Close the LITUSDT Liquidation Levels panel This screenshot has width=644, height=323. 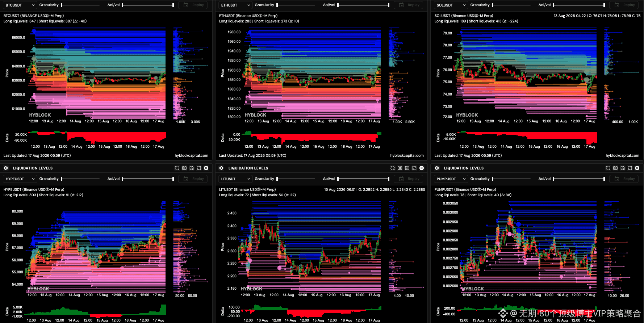coord(422,168)
